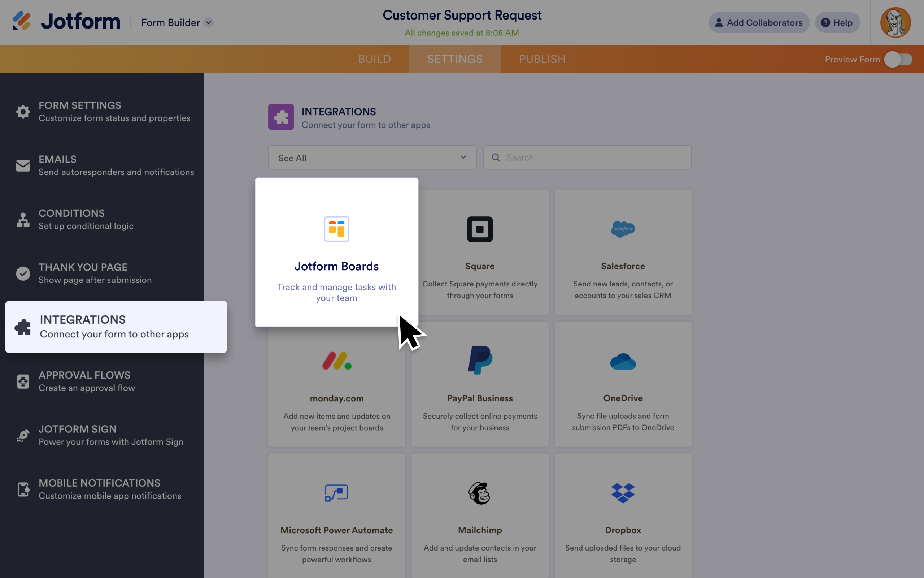The height and width of the screenshot is (578, 924).
Task: Click the Emails envelope icon
Action: click(x=23, y=165)
